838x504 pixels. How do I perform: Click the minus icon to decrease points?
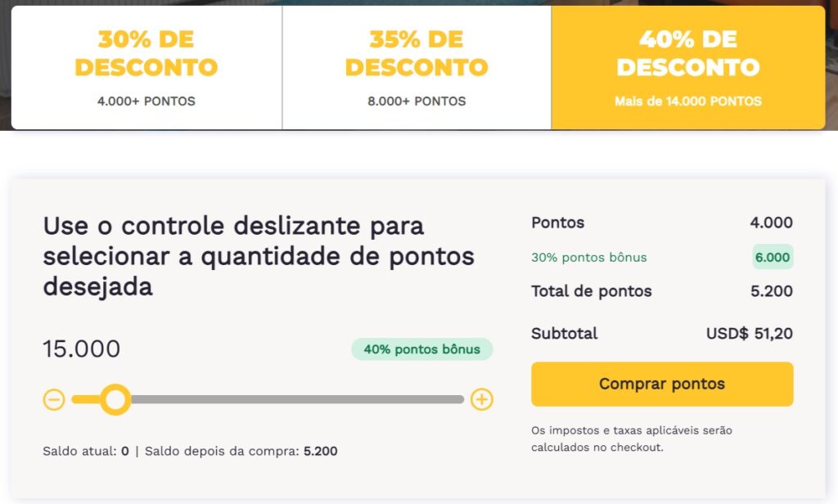[54, 400]
